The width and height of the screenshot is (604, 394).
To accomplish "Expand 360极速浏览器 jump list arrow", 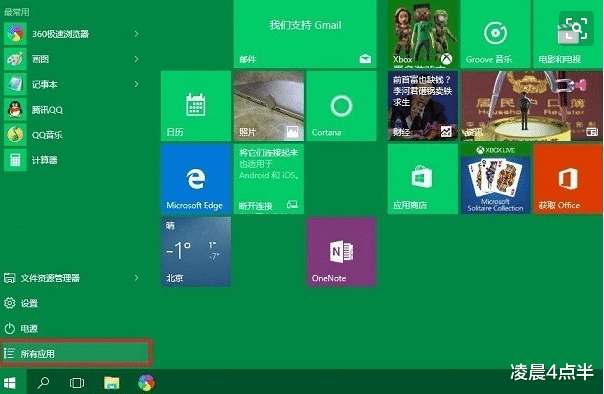I will pos(136,34).
